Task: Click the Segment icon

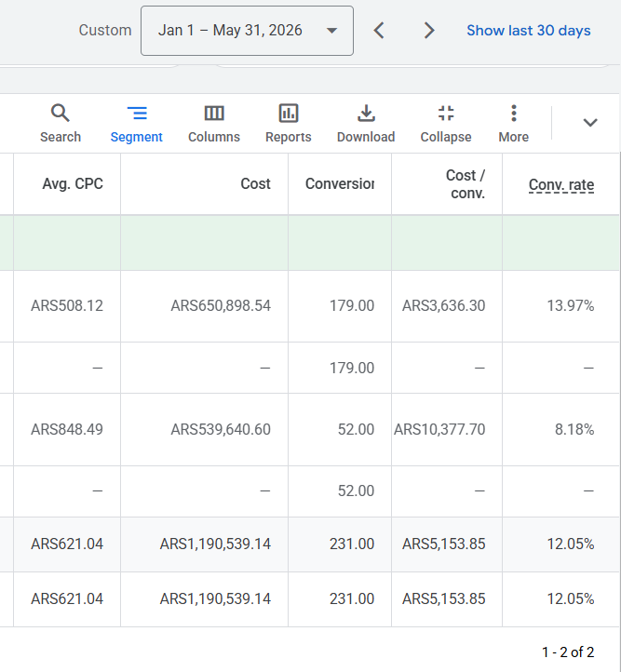Action: [x=137, y=114]
